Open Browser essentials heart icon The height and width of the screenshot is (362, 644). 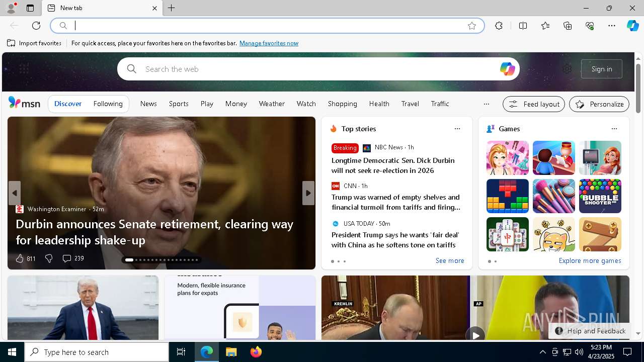(590, 26)
